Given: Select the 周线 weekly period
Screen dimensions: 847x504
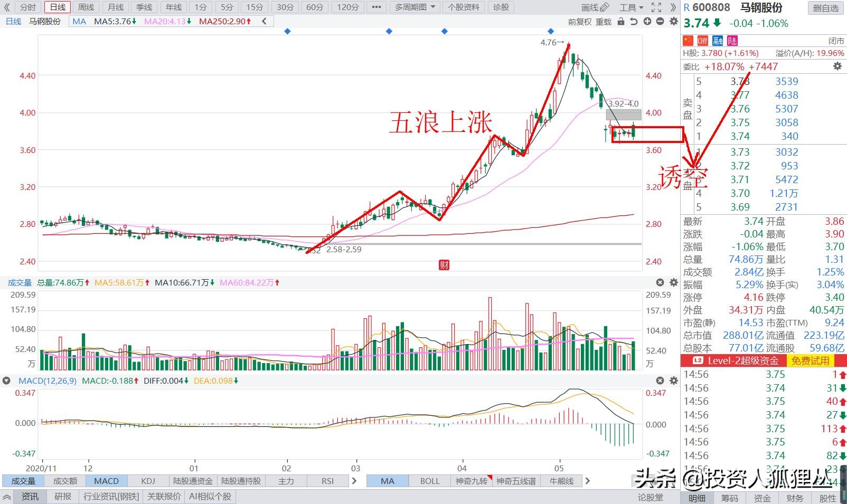Looking at the screenshot, I should coord(86,7).
